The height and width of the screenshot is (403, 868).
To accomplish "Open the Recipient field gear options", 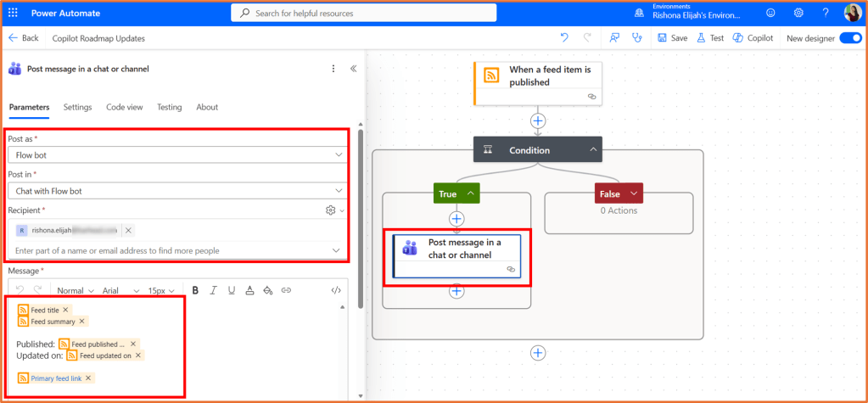I will point(331,210).
